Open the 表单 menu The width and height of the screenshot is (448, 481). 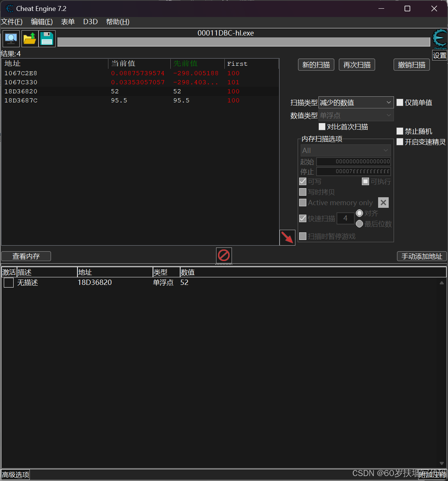[x=68, y=22]
